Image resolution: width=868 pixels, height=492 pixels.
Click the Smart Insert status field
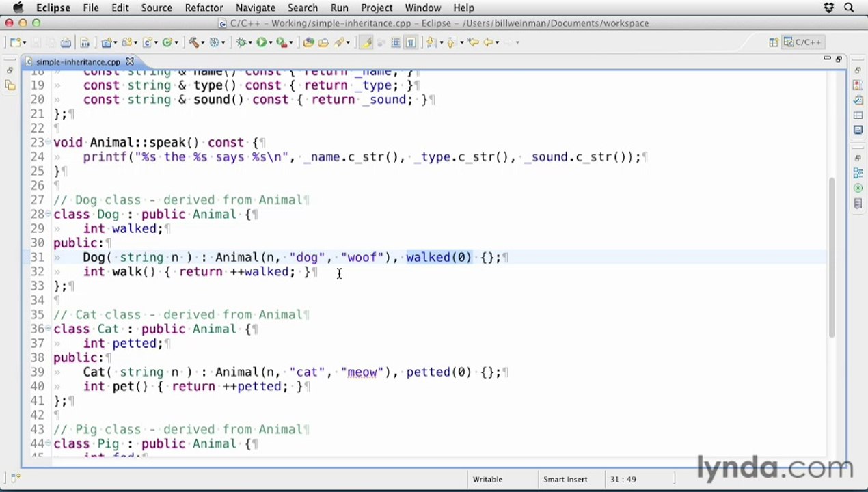click(x=565, y=479)
